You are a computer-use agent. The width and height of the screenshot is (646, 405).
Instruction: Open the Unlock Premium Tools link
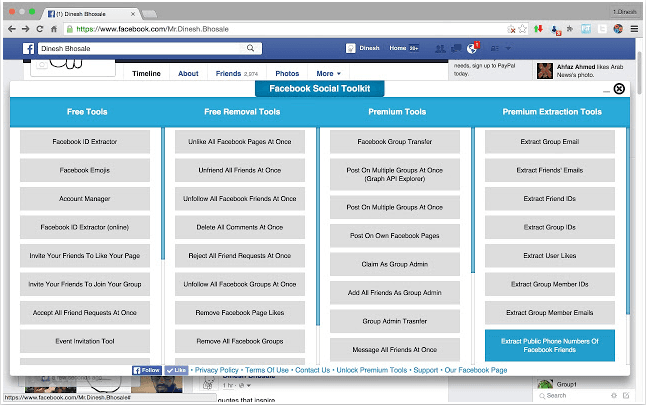pos(372,370)
